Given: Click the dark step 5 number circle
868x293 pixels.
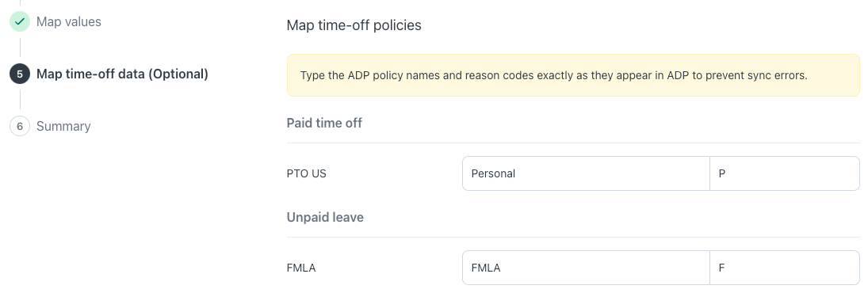Looking at the screenshot, I should 19,74.
